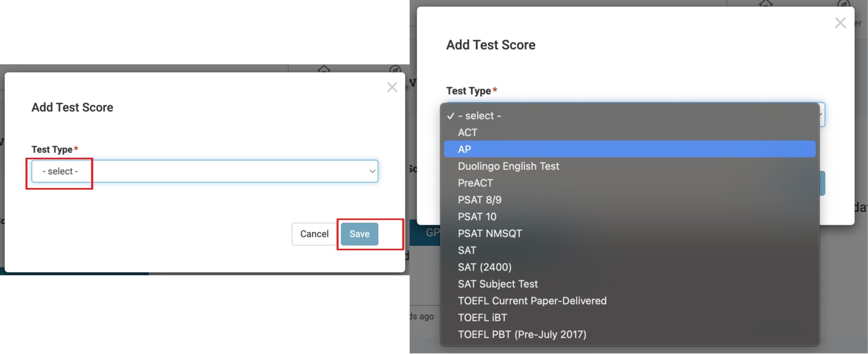The image size is (868, 354).
Task: Select PreACT from the list
Action: click(475, 183)
